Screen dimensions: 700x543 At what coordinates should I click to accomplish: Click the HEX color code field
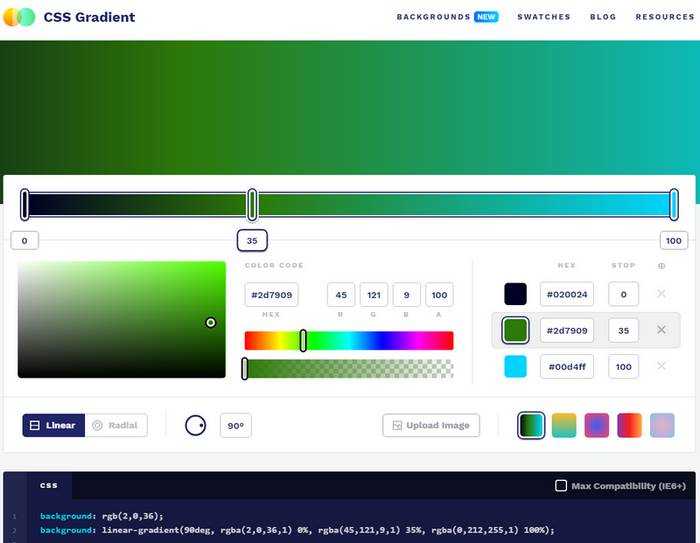[271, 295]
